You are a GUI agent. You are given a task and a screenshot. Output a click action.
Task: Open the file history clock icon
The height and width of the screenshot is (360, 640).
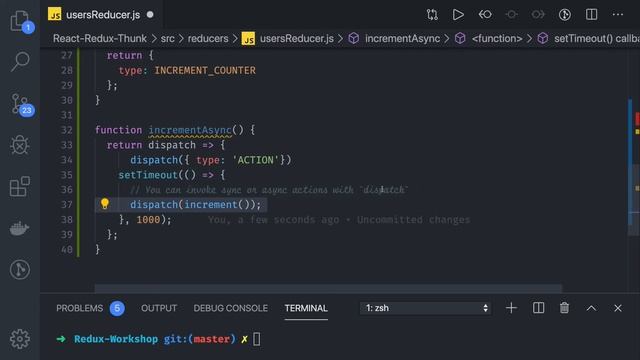[565, 15]
